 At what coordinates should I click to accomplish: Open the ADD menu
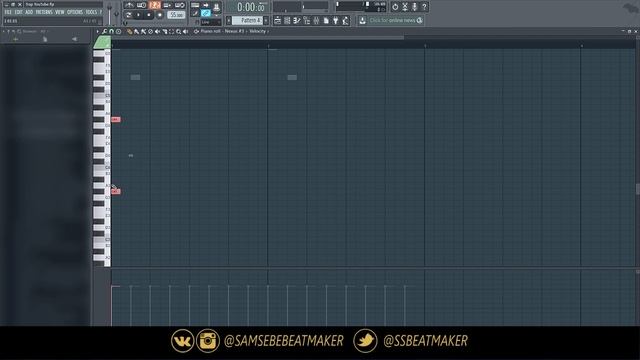point(29,12)
